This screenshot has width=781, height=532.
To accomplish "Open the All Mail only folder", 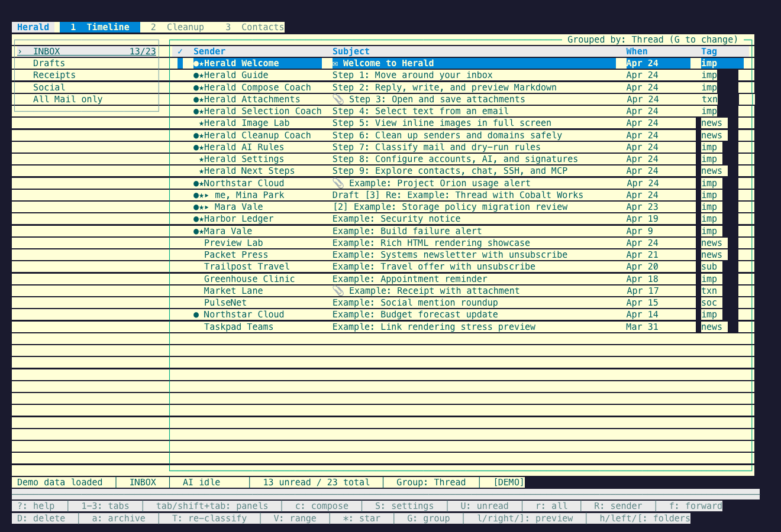I will click(x=68, y=99).
